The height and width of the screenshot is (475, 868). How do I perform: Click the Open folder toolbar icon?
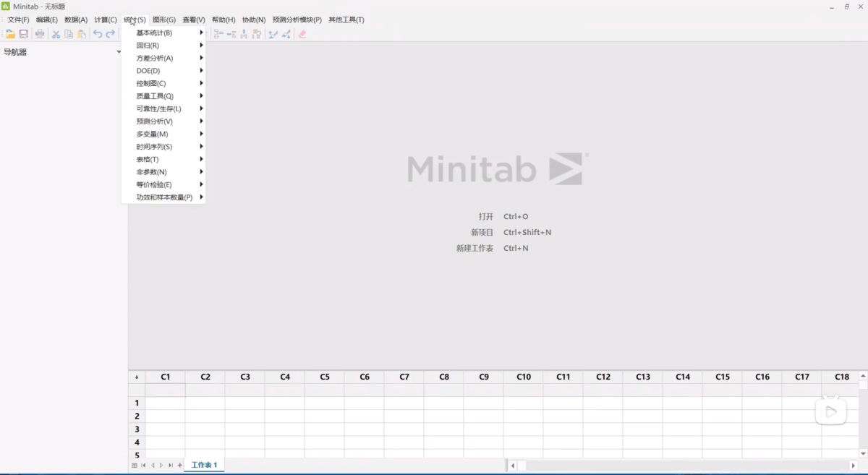coord(10,34)
